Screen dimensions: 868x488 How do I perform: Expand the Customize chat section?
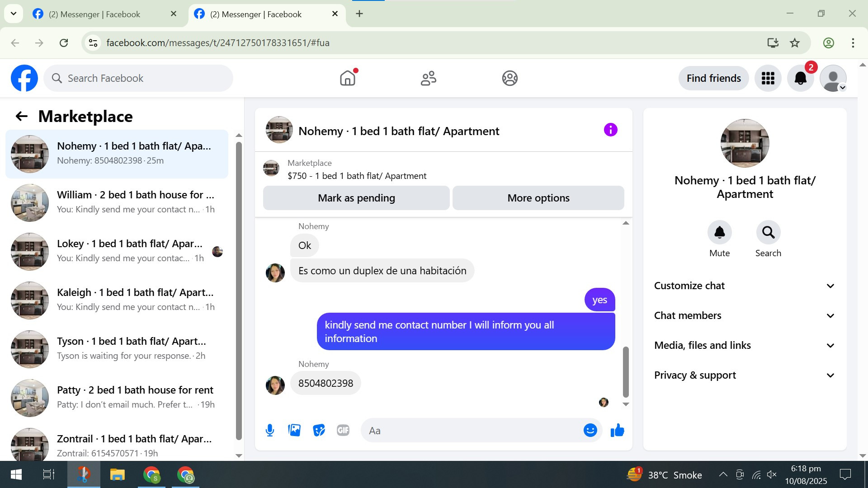pos(745,286)
